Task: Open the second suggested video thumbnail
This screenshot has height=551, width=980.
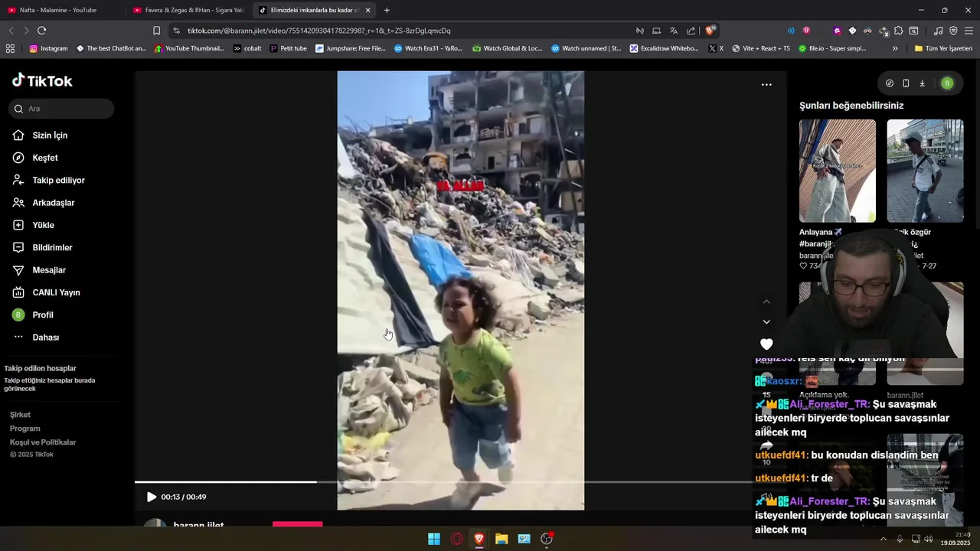Action: pyautogui.click(x=925, y=171)
